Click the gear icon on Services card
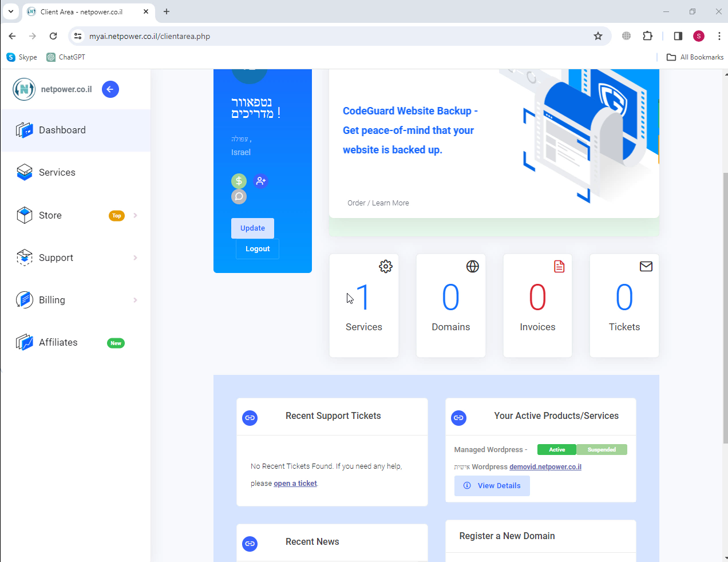Viewport: 728px width, 562px height. coord(386,267)
